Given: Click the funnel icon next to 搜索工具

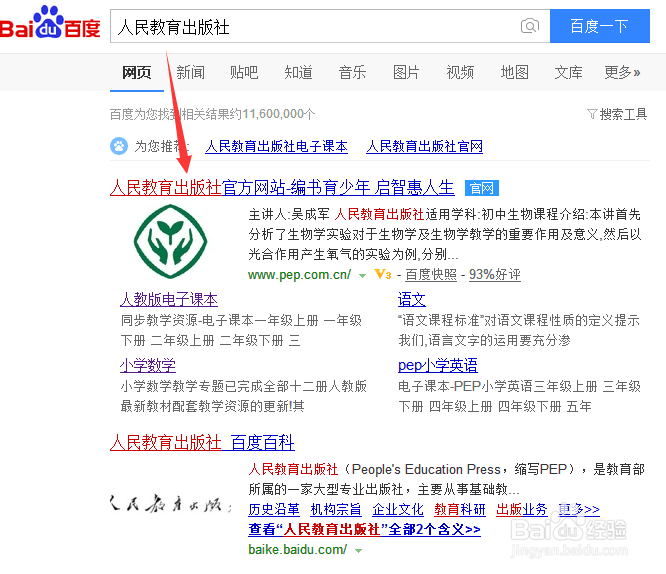Looking at the screenshot, I should click(x=592, y=114).
